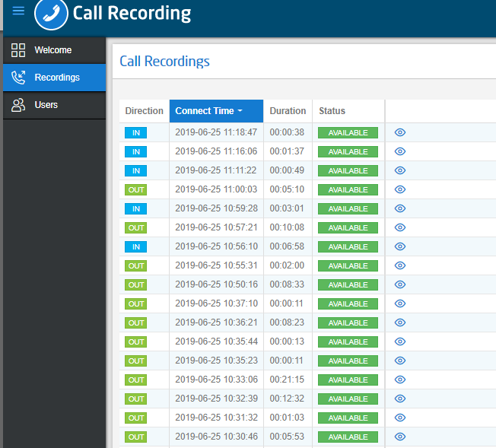This screenshot has width=496, height=448.
Task: Select connect time 2019-06-25 11:18:47
Action: click(216, 132)
